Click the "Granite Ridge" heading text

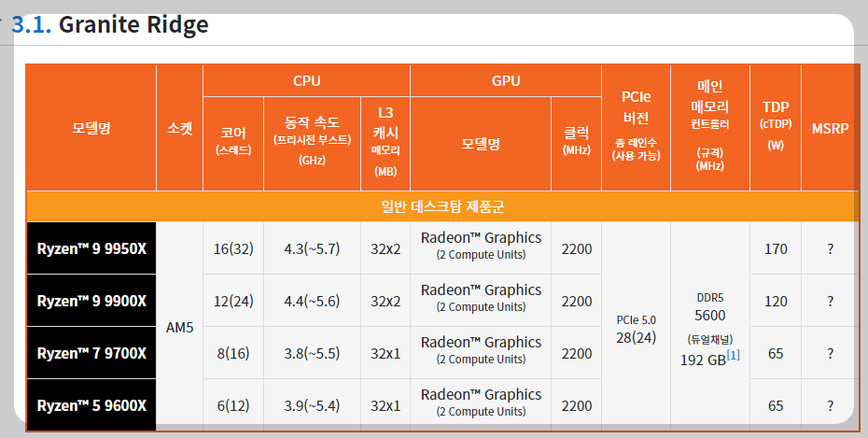pos(133,25)
